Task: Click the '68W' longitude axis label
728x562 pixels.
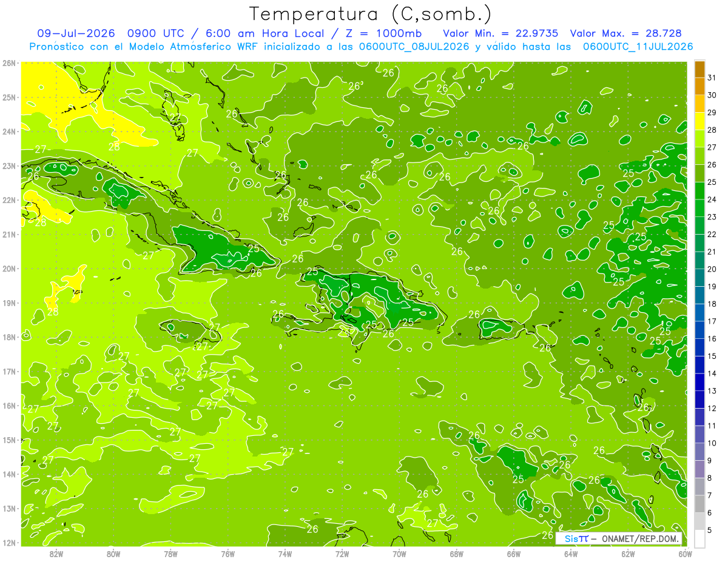Action: click(x=456, y=554)
